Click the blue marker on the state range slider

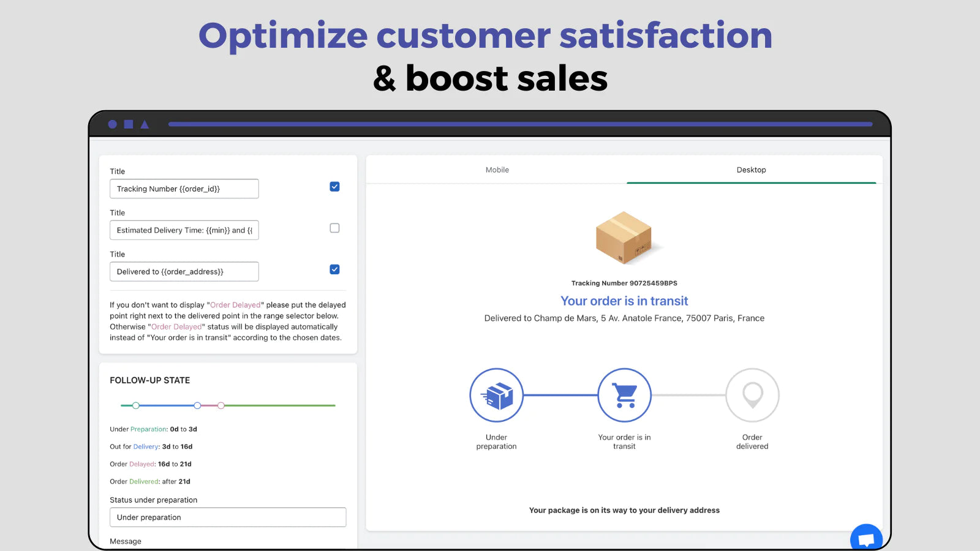pyautogui.click(x=197, y=405)
